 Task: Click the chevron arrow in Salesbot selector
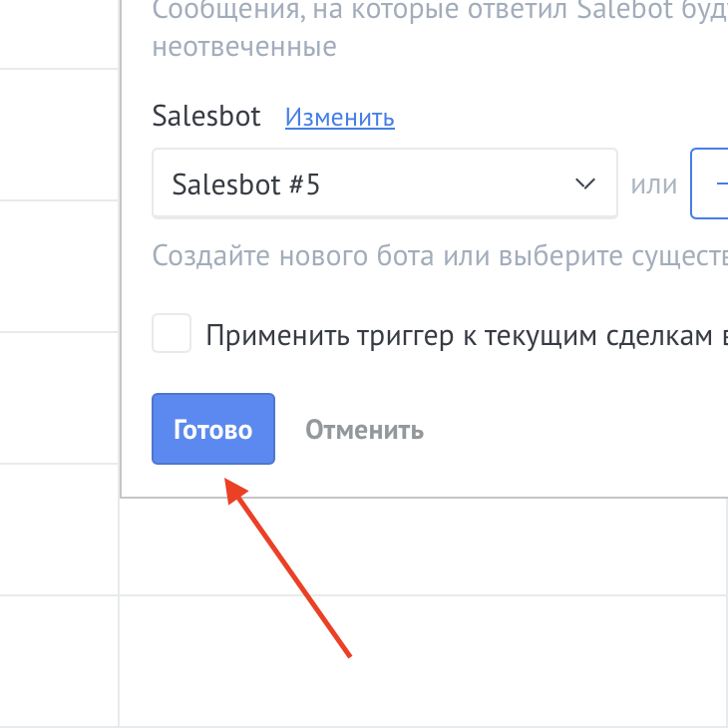click(585, 184)
